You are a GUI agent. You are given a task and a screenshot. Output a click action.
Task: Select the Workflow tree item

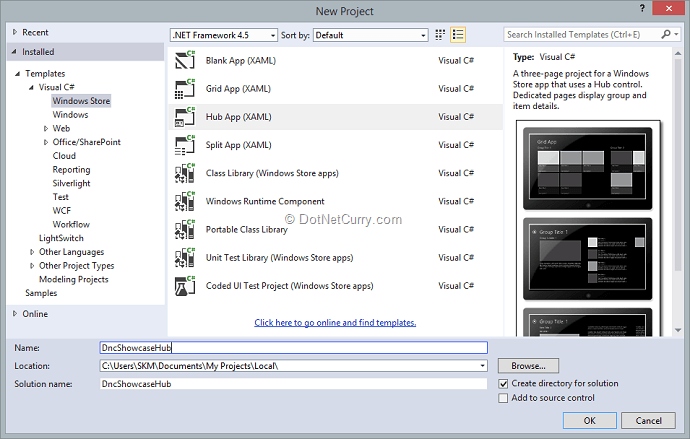coord(71,224)
